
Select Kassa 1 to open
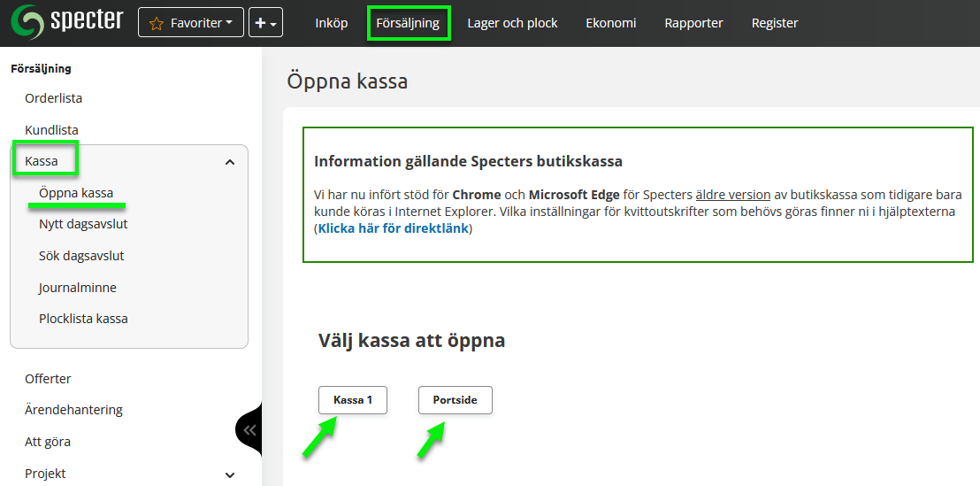click(x=353, y=400)
